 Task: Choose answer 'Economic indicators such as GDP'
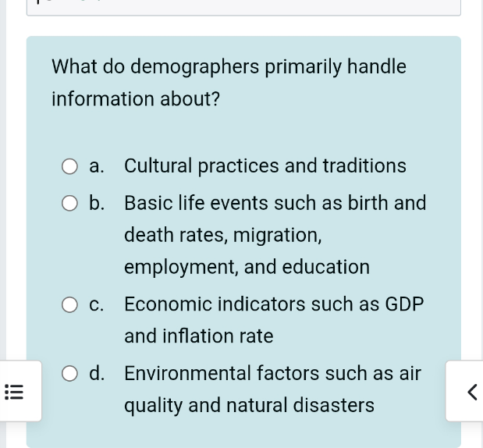pos(274,320)
